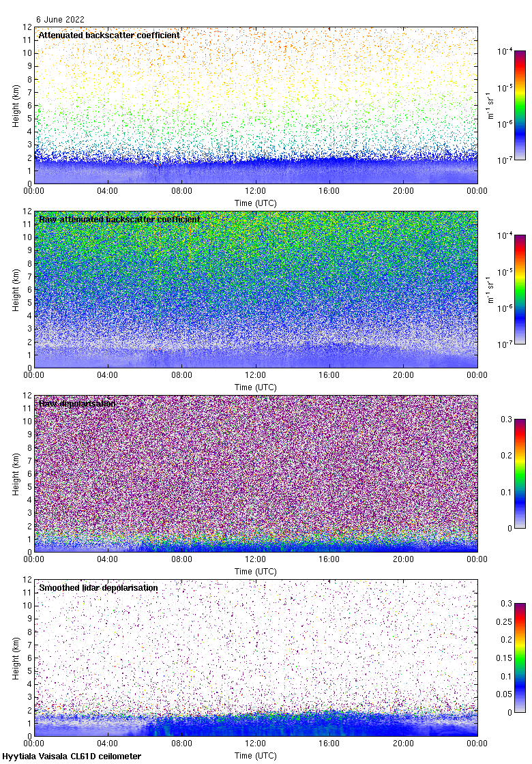Screen dimensions: 532x764
Task: Click 16:00 tick below raw depolarisation plot
Action: pyautogui.click(x=329, y=560)
